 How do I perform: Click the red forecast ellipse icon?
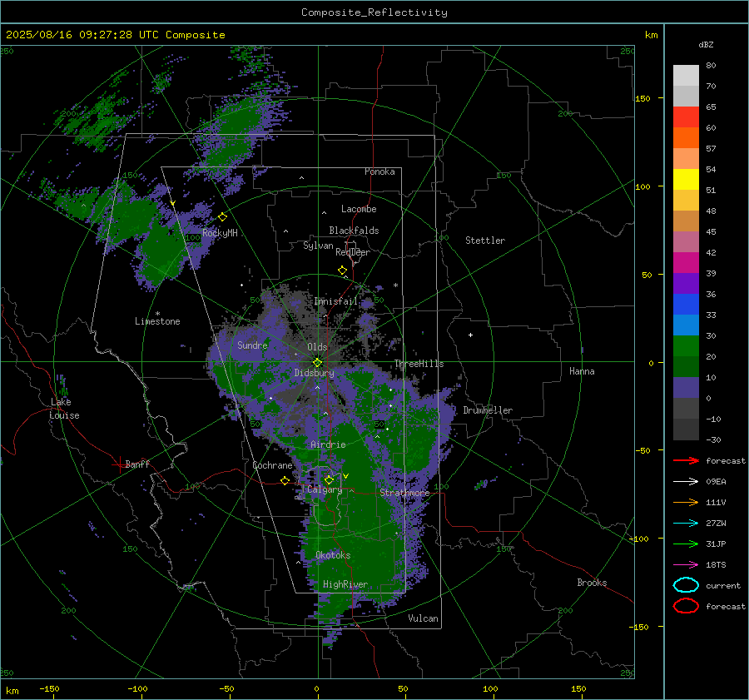686,606
